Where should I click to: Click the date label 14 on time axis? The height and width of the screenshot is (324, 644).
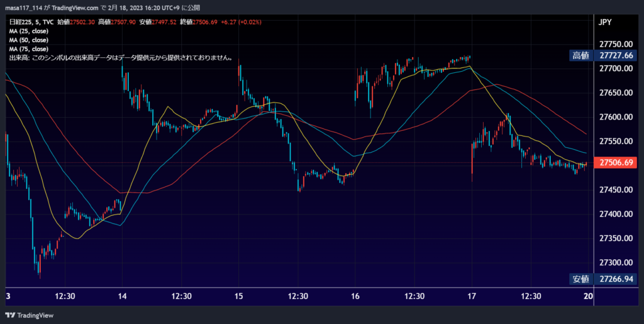122,296
